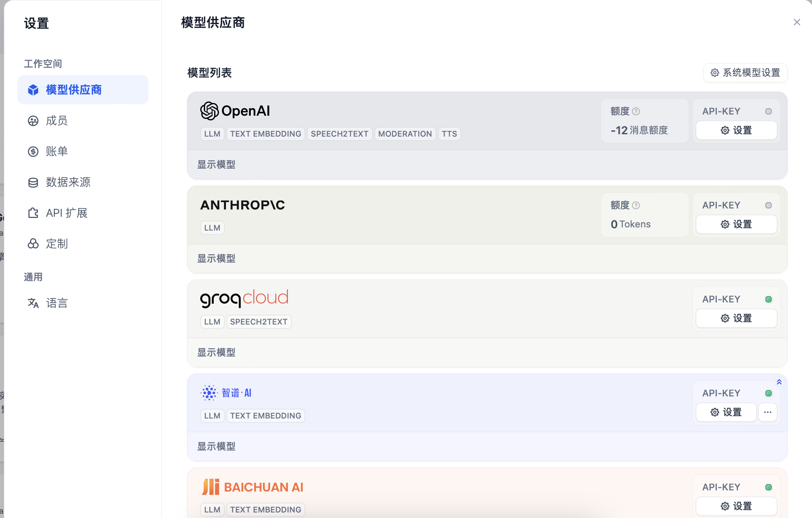Select 数据来源 in the sidebar
This screenshot has height=518, width=812.
point(83,182)
